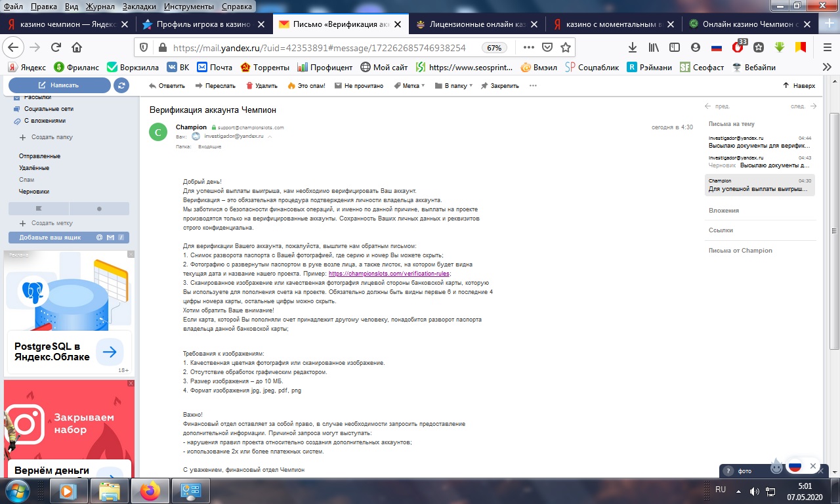
Task: Open the 04:44 thread message 'Высылаю документы для верифик...'
Action: click(760, 142)
